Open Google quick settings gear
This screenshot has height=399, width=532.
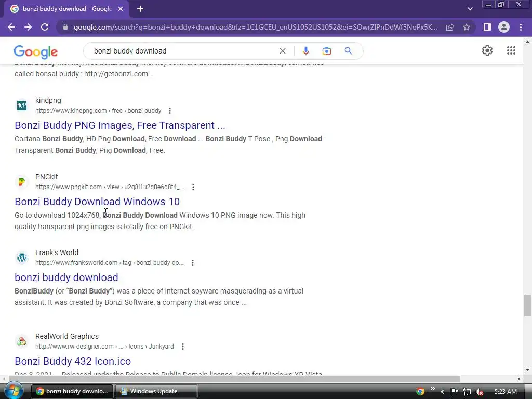487,50
